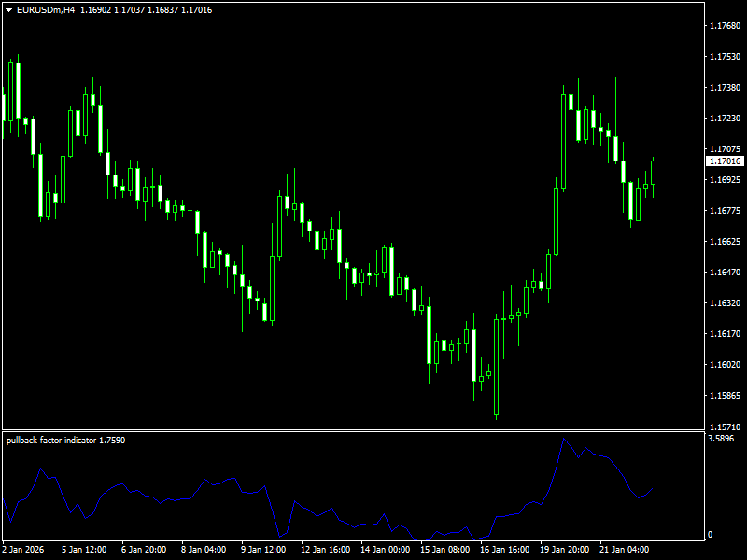Select the 12 Jan 16:00 time label
Image resolution: width=747 pixels, height=560 pixels.
[x=326, y=550]
